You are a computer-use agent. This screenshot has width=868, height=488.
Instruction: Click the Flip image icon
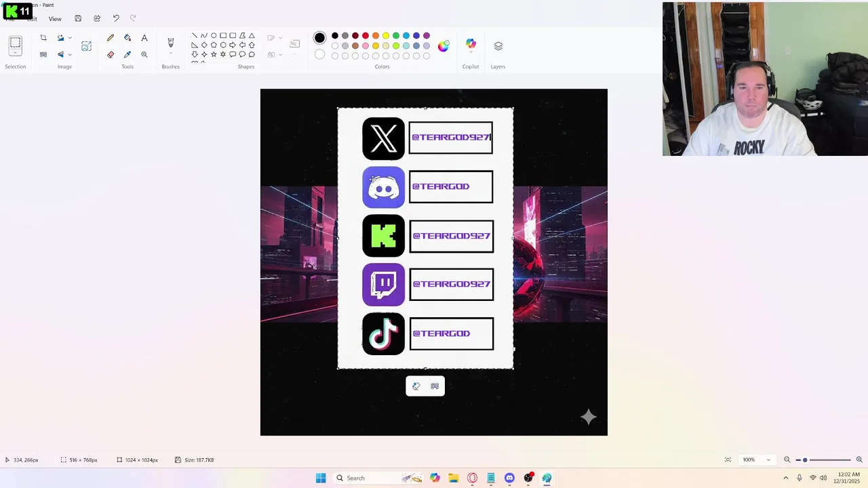60,54
